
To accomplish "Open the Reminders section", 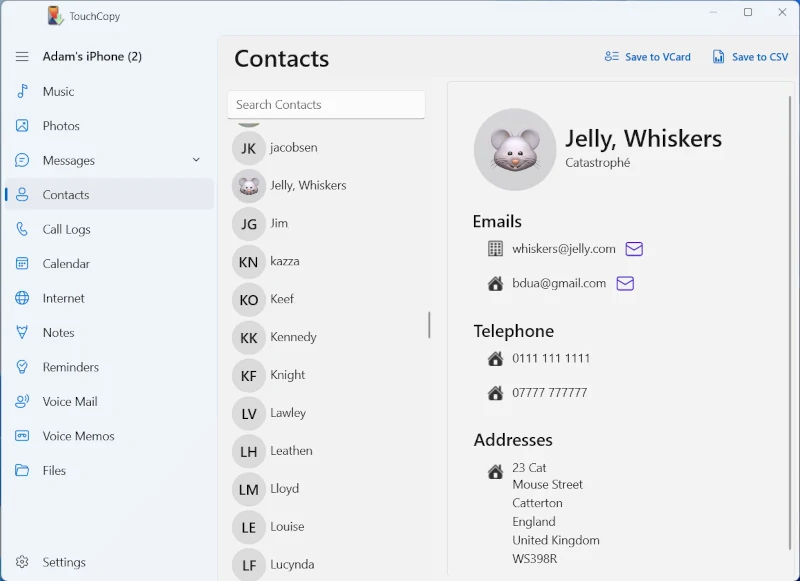I will coord(70,367).
